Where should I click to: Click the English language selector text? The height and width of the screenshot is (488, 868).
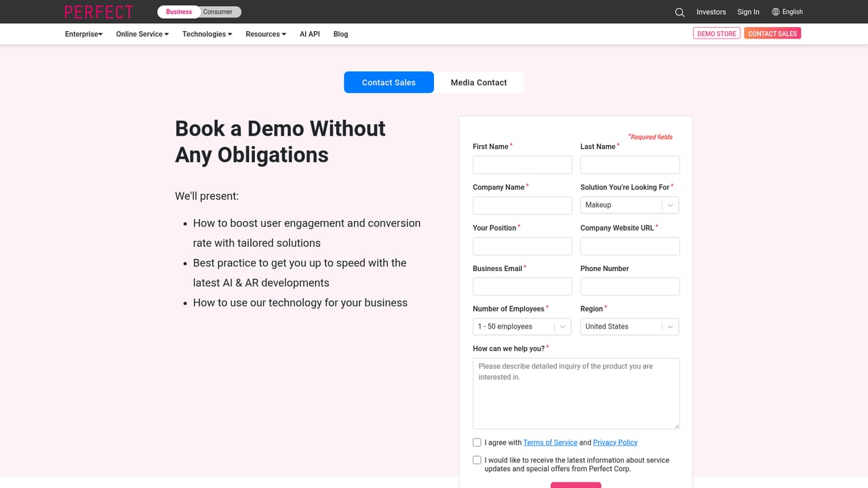pos(792,12)
